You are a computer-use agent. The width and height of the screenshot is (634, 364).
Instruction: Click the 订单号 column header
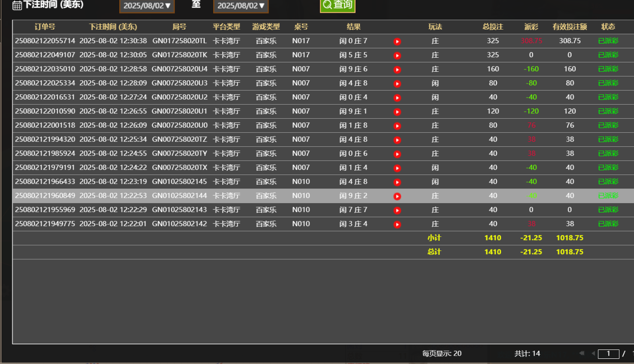[45, 27]
